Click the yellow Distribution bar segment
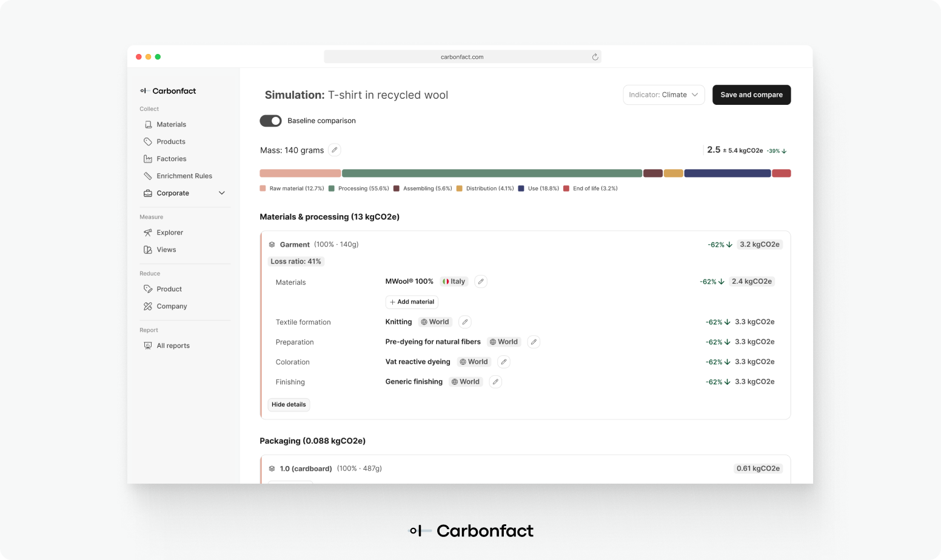This screenshot has width=941, height=560. (x=674, y=173)
